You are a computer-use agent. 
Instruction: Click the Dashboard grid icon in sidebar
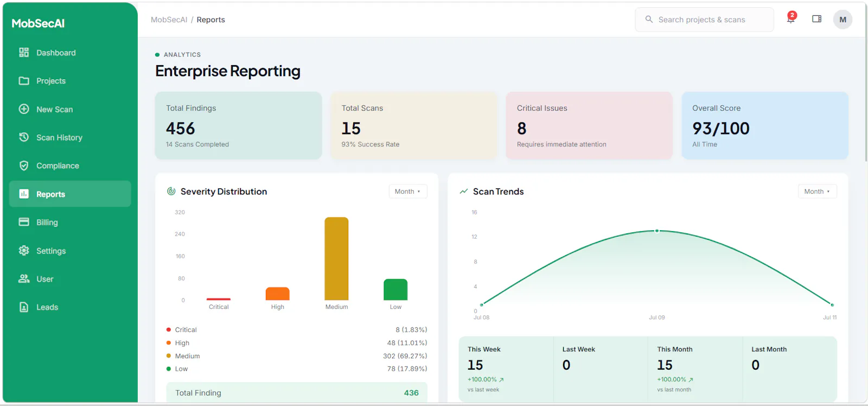point(24,53)
